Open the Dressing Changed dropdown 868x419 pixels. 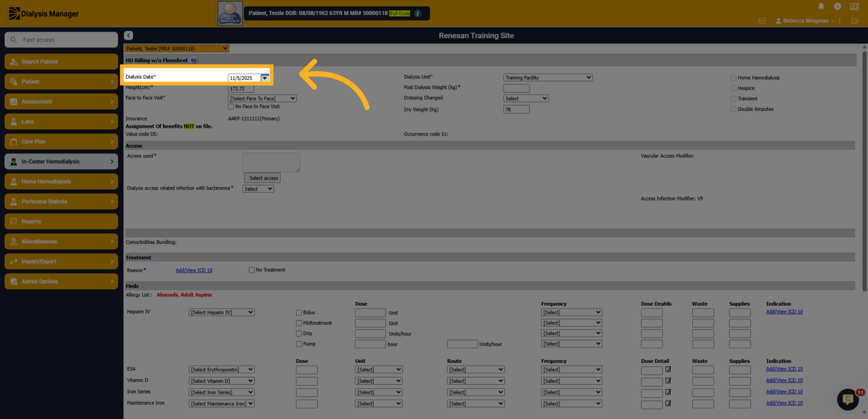526,98
